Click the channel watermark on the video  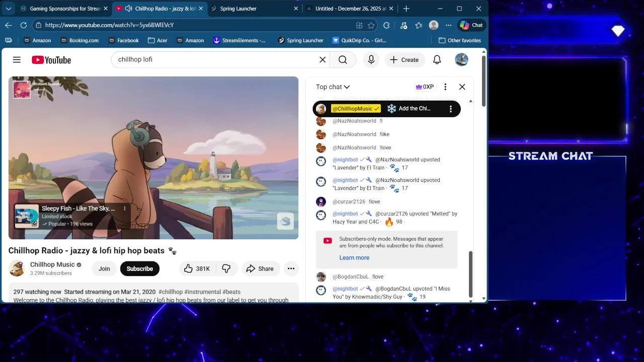pyautogui.click(x=285, y=221)
